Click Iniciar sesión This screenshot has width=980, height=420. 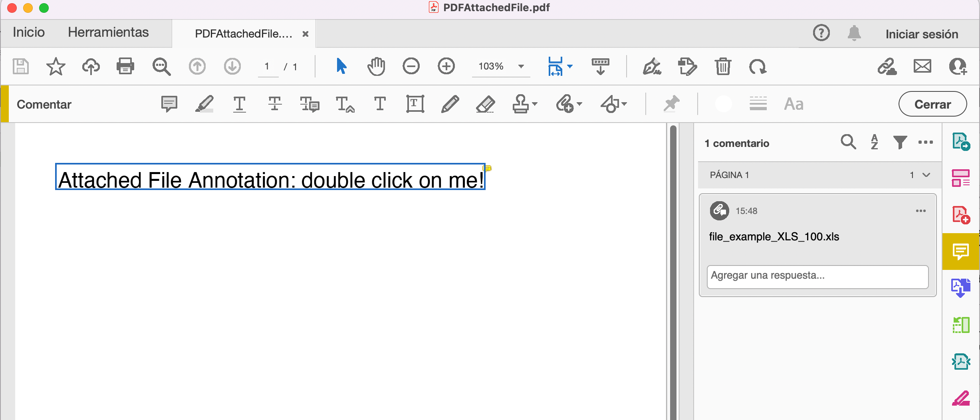click(922, 34)
